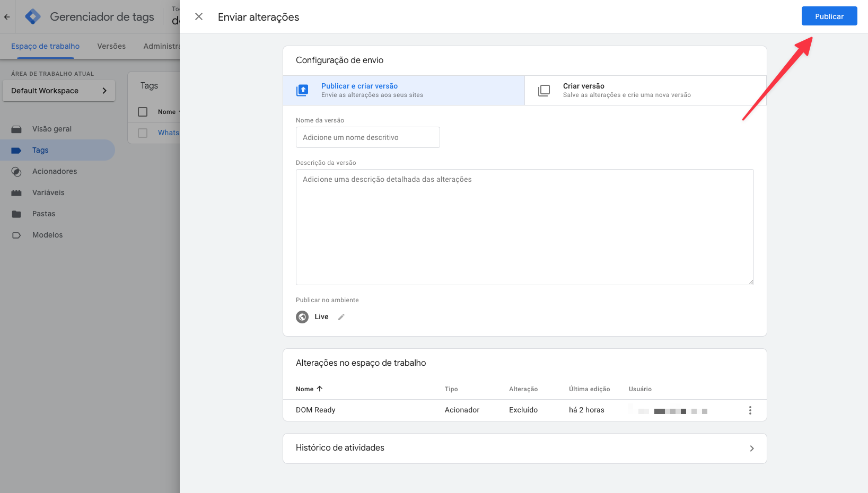868x493 pixels.
Task: Toggle the select-all checkbox in Tags table
Action: pos(143,112)
